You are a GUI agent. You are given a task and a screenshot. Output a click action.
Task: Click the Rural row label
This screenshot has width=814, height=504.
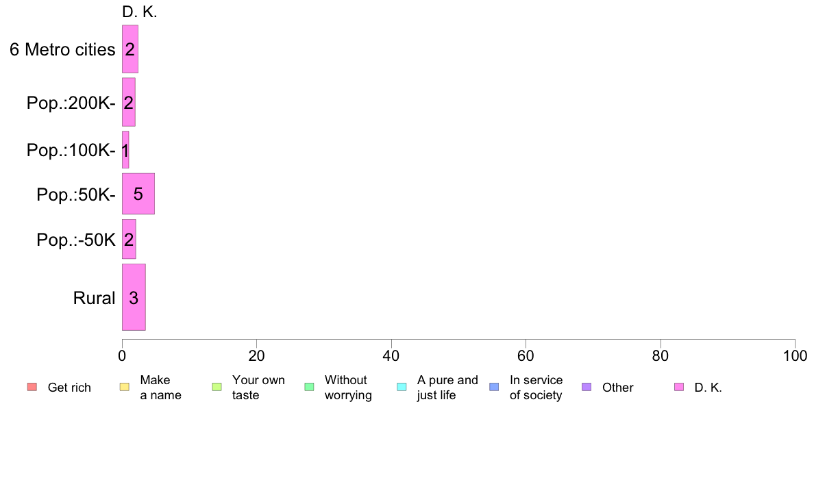(x=94, y=298)
